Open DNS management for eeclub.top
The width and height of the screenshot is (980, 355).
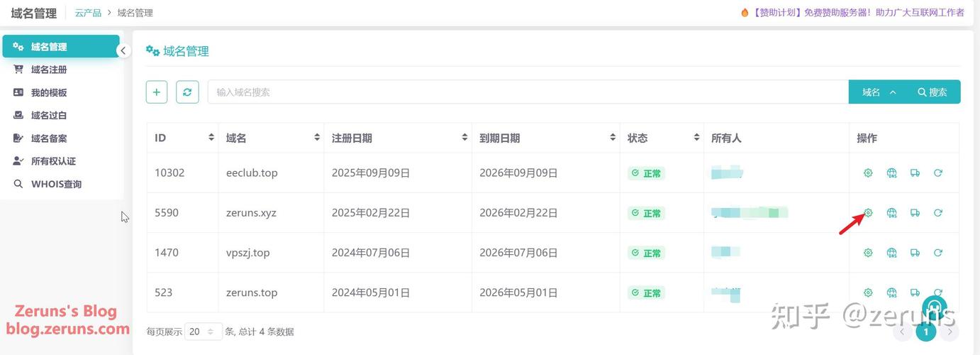(x=892, y=173)
